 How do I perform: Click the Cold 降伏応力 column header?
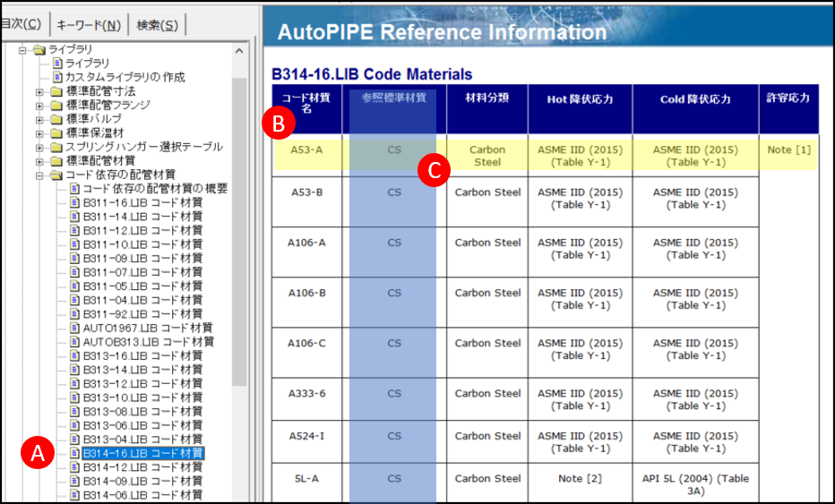(x=695, y=108)
